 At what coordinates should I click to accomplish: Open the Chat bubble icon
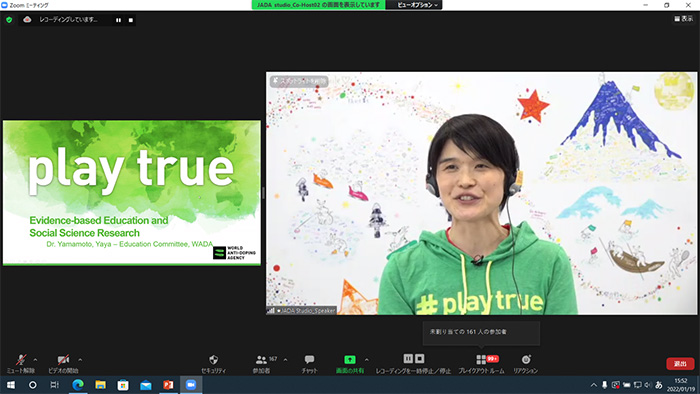click(309, 359)
